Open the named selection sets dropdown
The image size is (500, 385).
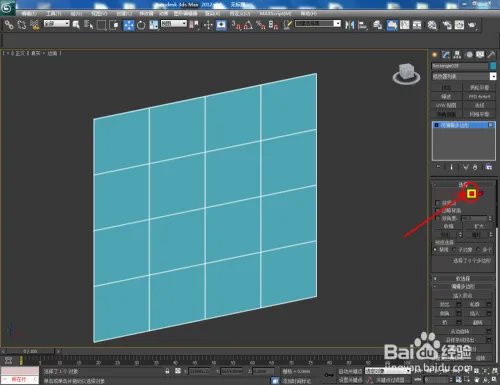point(318,23)
